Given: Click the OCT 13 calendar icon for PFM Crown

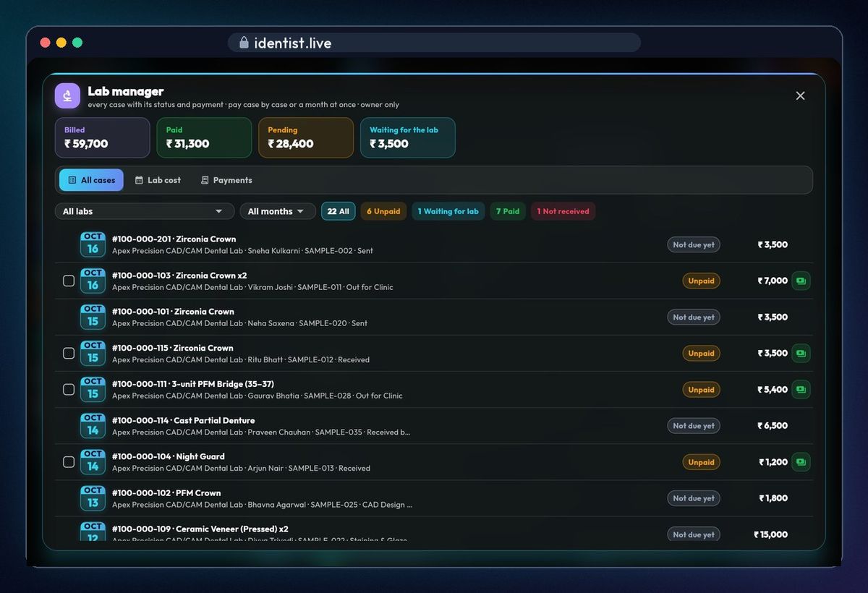Looking at the screenshot, I should pos(93,498).
